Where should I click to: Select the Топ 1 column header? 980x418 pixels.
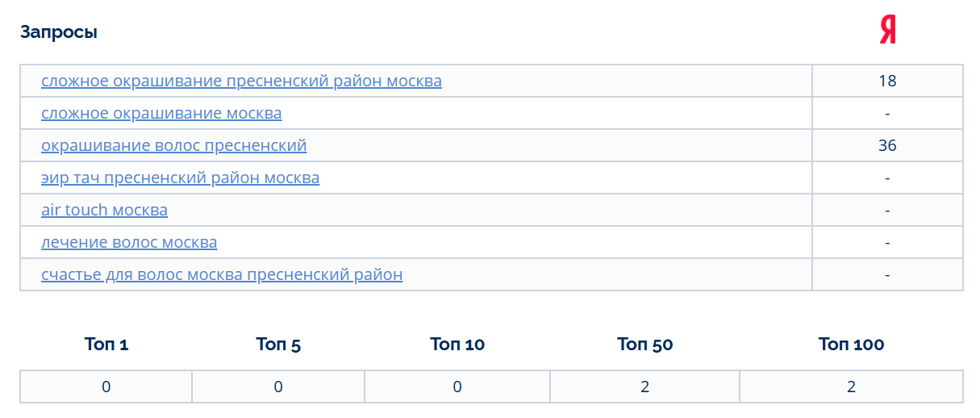click(x=106, y=345)
